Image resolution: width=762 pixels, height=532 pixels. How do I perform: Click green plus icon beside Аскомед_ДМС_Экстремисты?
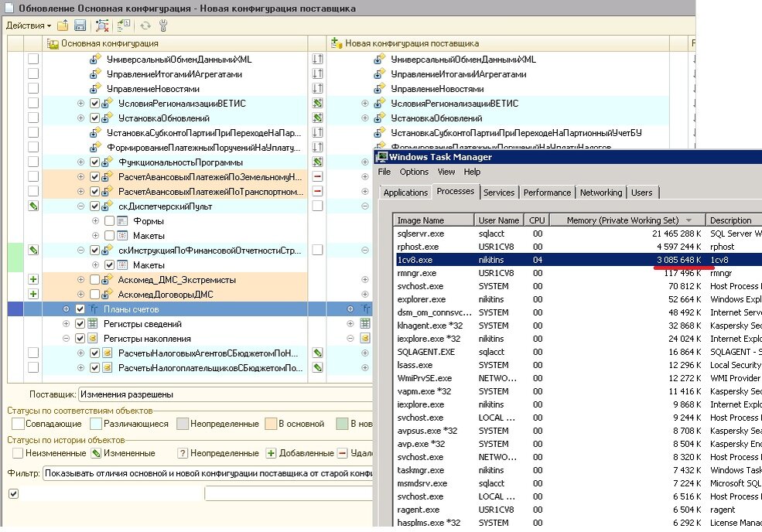tap(33, 279)
